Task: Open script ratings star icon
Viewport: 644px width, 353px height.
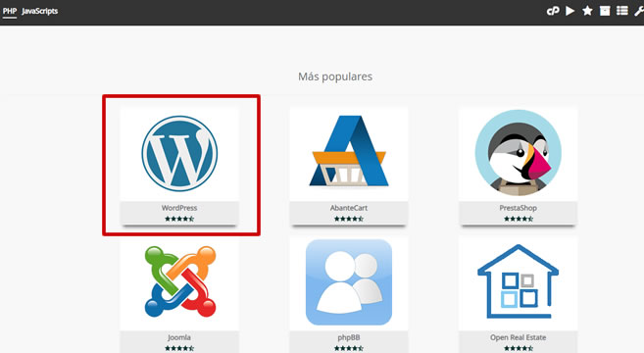Action: pyautogui.click(x=587, y=11)
